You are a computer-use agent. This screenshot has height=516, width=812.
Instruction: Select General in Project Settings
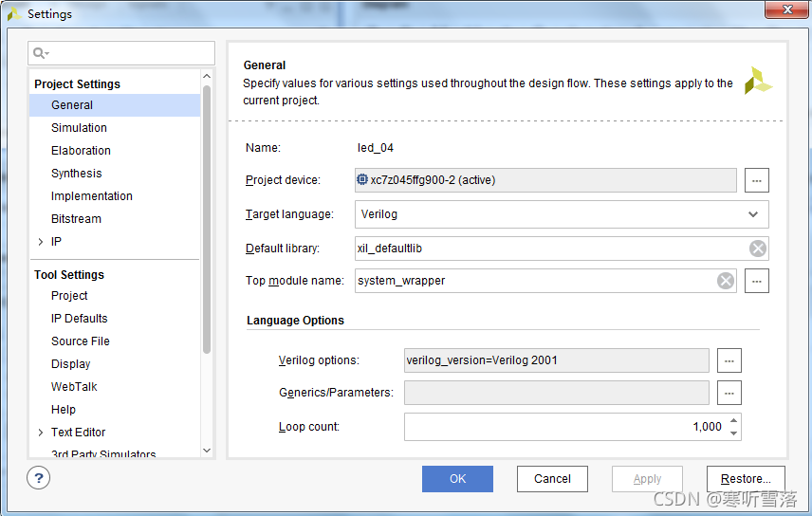(x=115, y=105)
